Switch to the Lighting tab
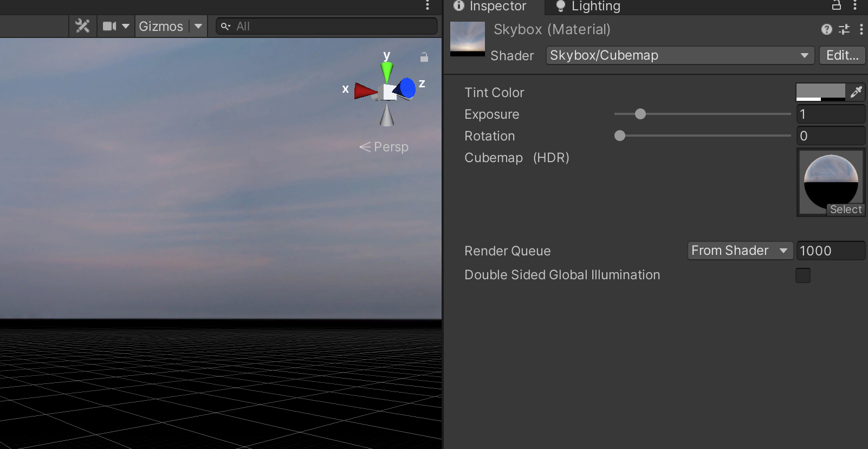 [x=588, y=6]
